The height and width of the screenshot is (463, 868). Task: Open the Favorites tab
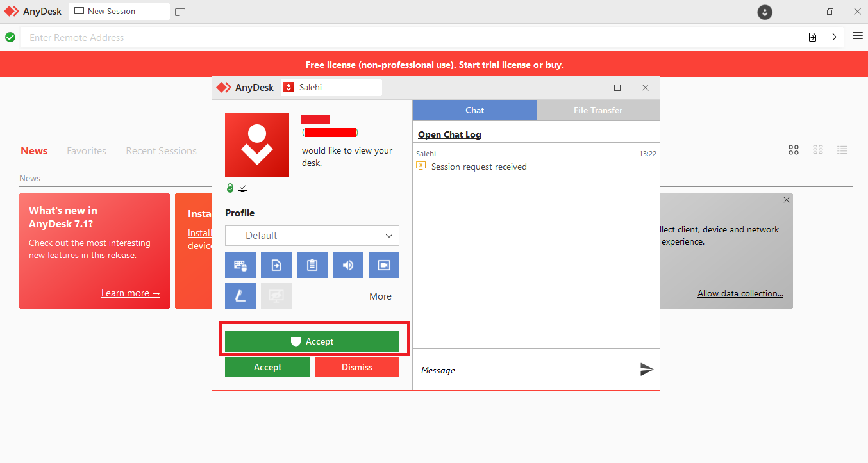tap(87, 151)
